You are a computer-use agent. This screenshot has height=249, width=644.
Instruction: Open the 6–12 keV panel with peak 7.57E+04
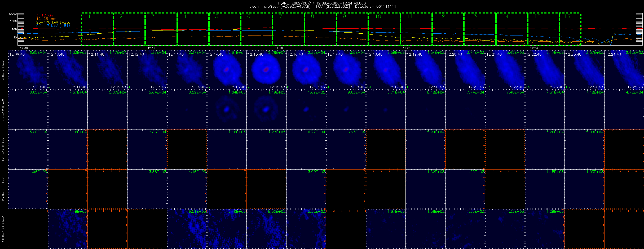[x=68, y=110]
